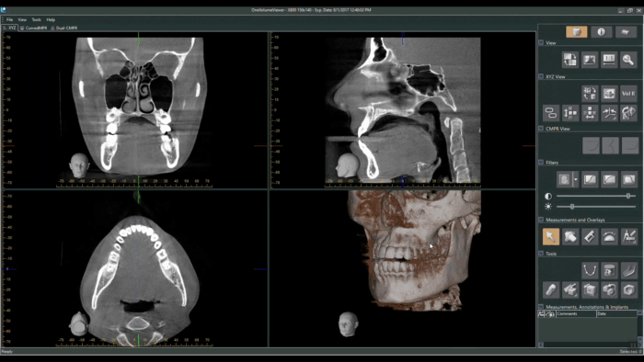The height and width of the screenshot is (362, 644).
Task: Click the Vol R button
Action: click(x=628, y=94)
